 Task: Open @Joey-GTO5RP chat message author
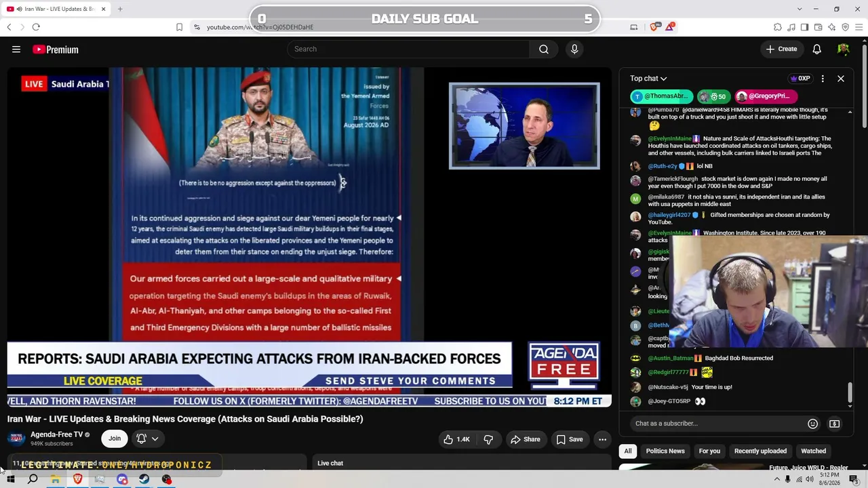(669, 401)
